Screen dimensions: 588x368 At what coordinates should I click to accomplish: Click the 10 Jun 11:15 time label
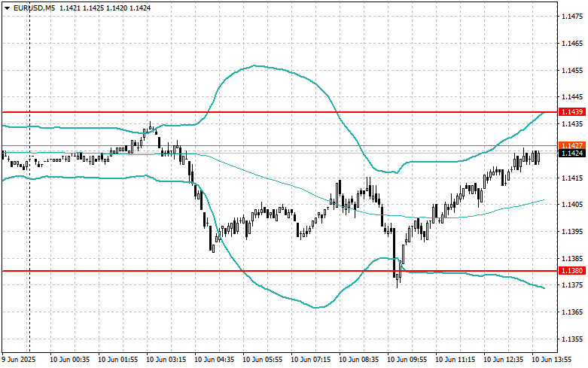tap(455, 360)
